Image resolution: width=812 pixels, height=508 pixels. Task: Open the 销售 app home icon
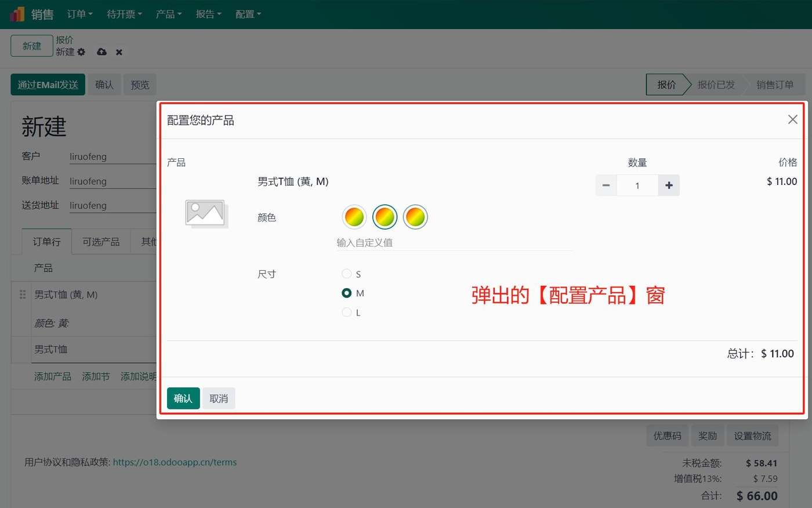tap(17, 13)
